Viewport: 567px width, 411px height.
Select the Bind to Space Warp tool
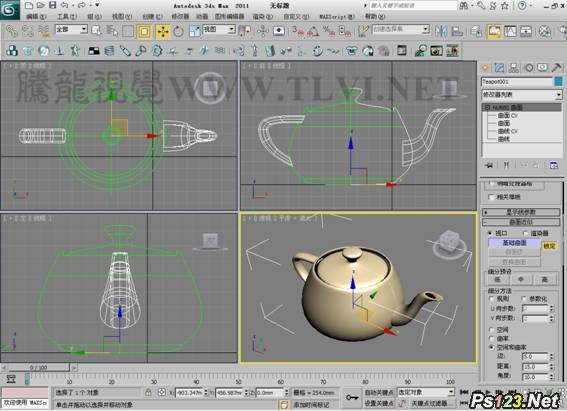point(43,31)
